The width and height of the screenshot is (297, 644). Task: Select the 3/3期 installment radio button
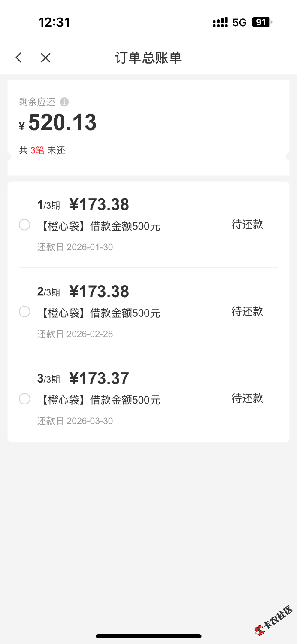point(24,398)
